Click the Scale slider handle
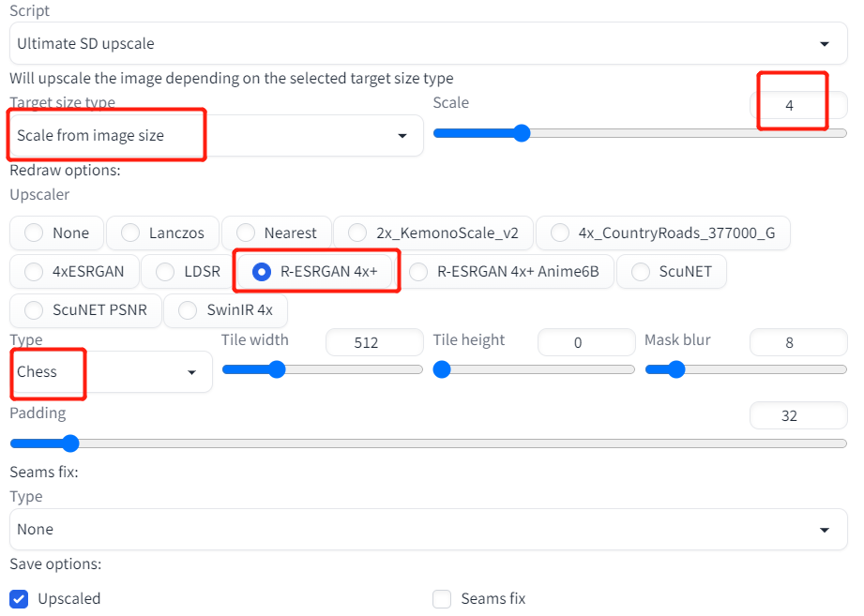The height and width of the screenshot is (616, 864). (x=522, y=133)
